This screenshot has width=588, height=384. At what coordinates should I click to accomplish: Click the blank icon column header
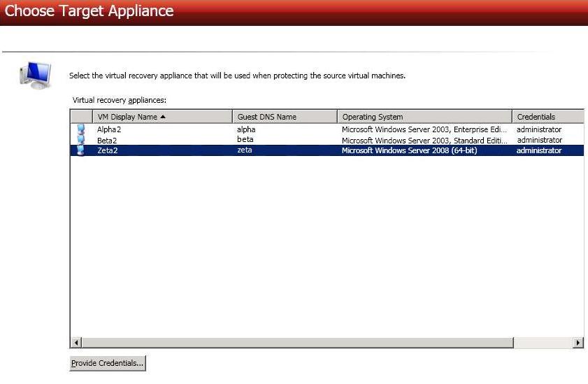tap(81, 117)
